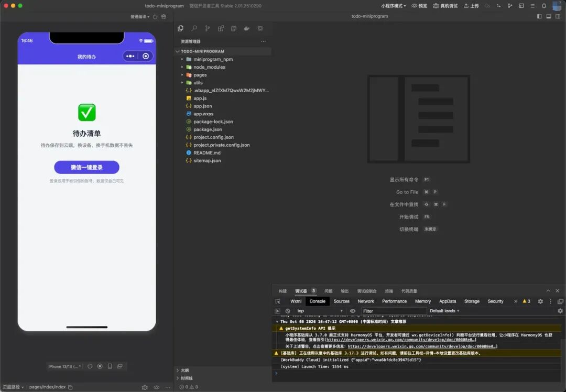Viewport: 566px width, 392px height.
Task: Open the Docker whale icon in activity bar
Action: [247, 28]
